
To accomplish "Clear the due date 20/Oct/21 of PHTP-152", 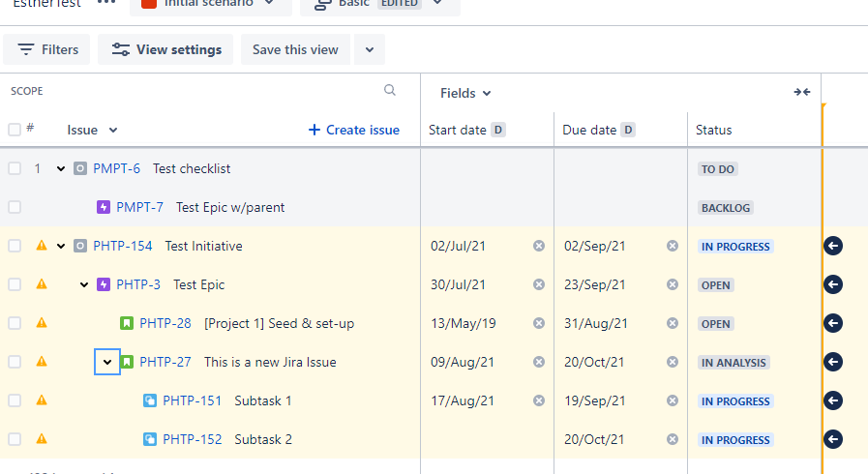I will pyautogui.click(x=673, y=440).
